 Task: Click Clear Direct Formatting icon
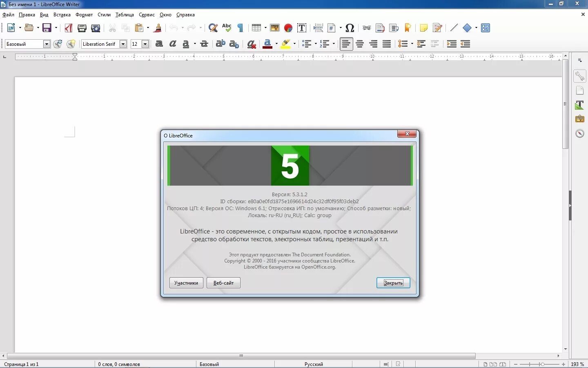[x=252, y=44]
